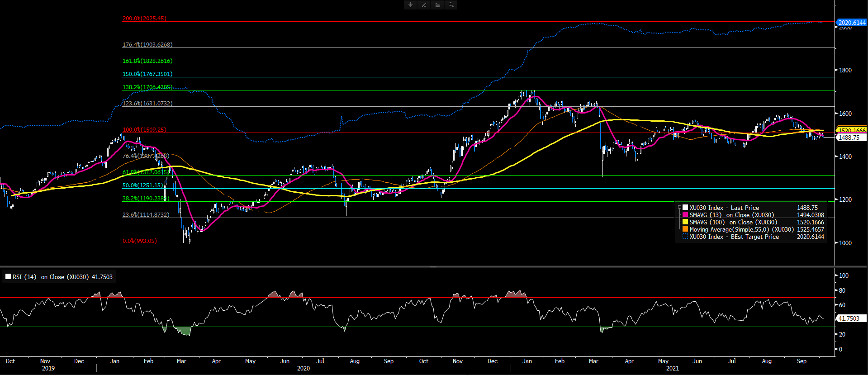Image resolution: width=868 pixels, height=375 pixels.
Task: Click the white XU030 Last Price swatch
Action: click(x=685, y=208)
